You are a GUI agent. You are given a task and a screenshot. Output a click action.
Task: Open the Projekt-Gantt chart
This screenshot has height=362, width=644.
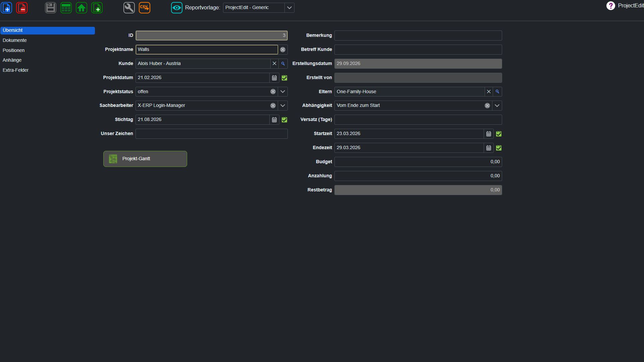point(145,159)
